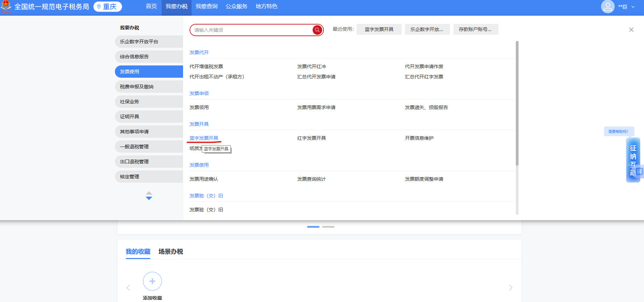The height and width of the screenshot is (302, 644).
Task: Click the 发票代开 section heading
Action: coord(199,52)
